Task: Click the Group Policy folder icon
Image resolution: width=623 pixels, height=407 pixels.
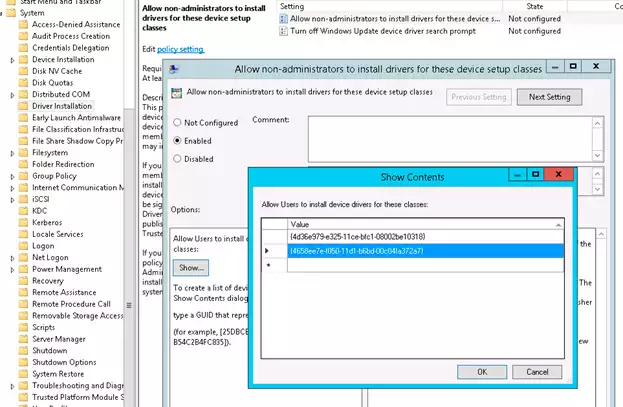Action: point(24,175)
